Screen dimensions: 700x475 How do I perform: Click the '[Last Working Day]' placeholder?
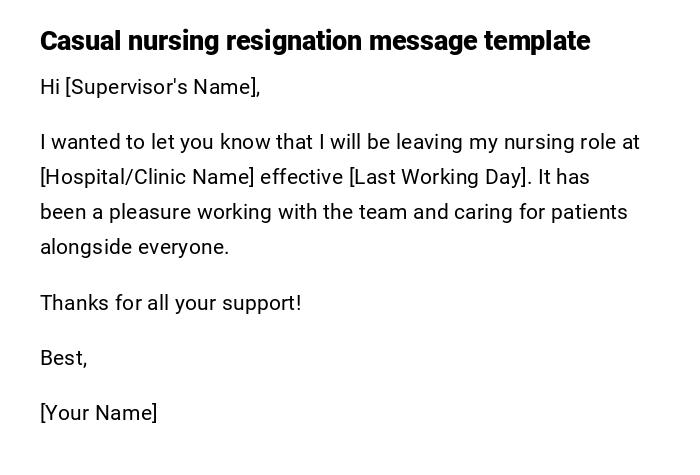click(438, 177)
